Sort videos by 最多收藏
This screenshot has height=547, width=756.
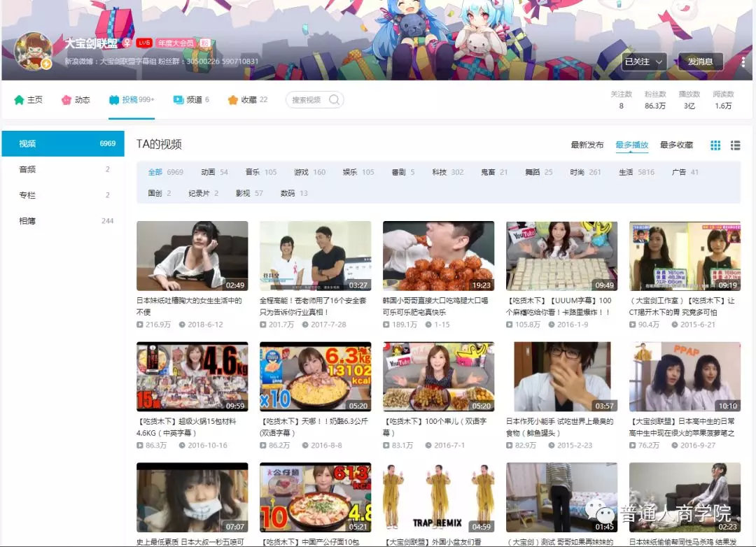[676, 145]
